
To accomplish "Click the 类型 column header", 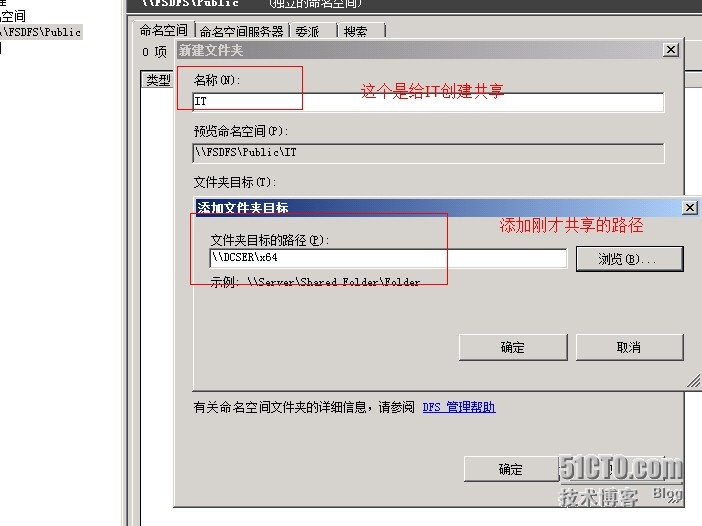I will (158, 80).
